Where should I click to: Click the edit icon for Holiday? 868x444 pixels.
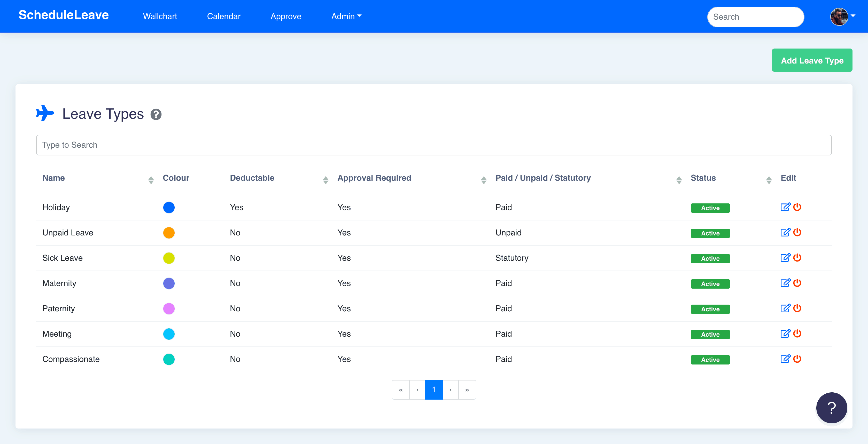(x=785, y=207)
